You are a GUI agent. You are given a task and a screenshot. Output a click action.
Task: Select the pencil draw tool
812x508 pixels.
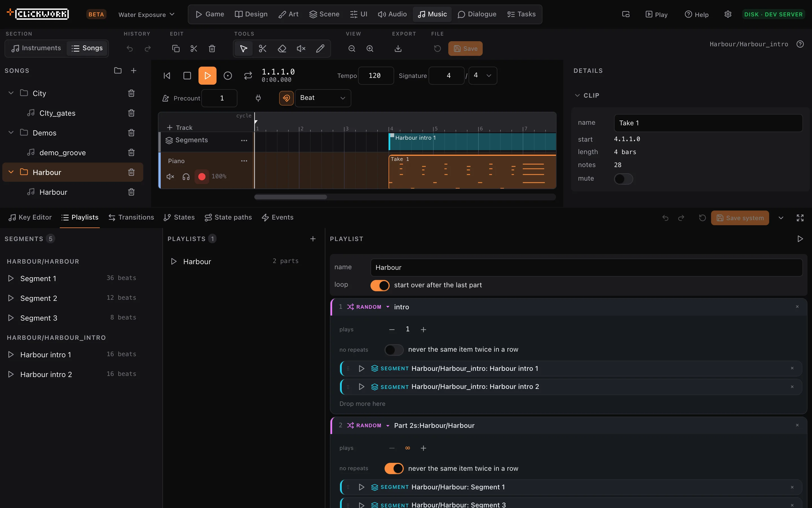[320, 49]
